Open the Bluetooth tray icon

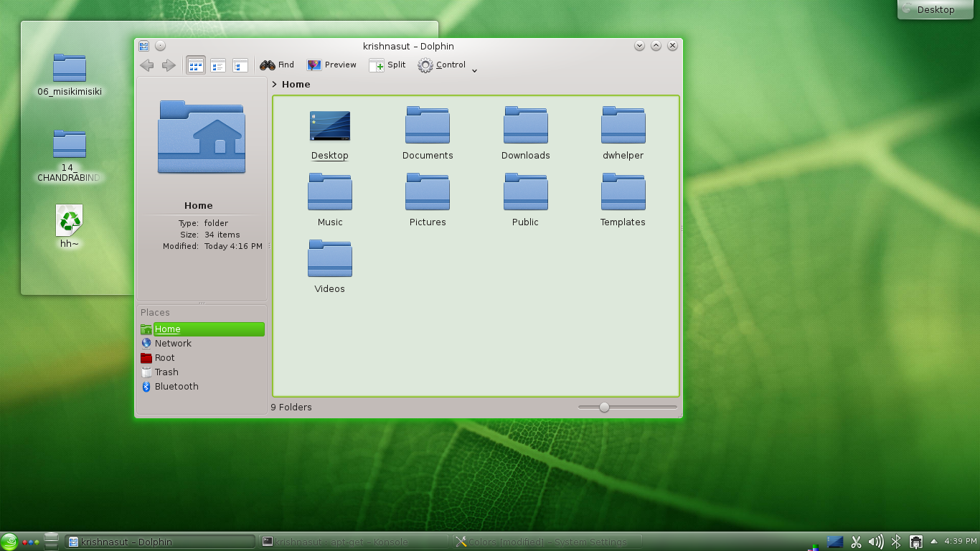896,542
